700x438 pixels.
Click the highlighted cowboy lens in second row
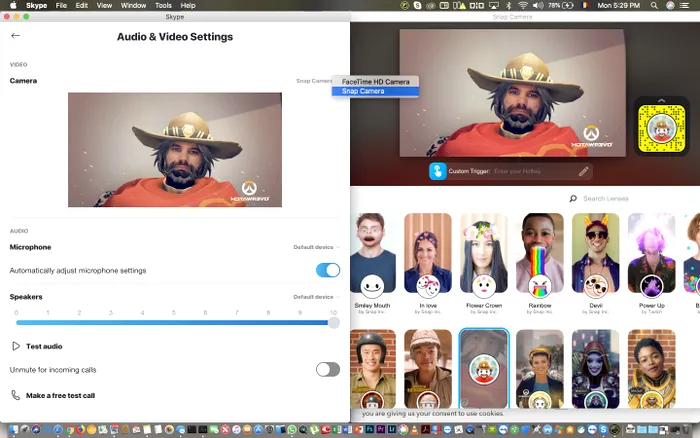point(484,369)
